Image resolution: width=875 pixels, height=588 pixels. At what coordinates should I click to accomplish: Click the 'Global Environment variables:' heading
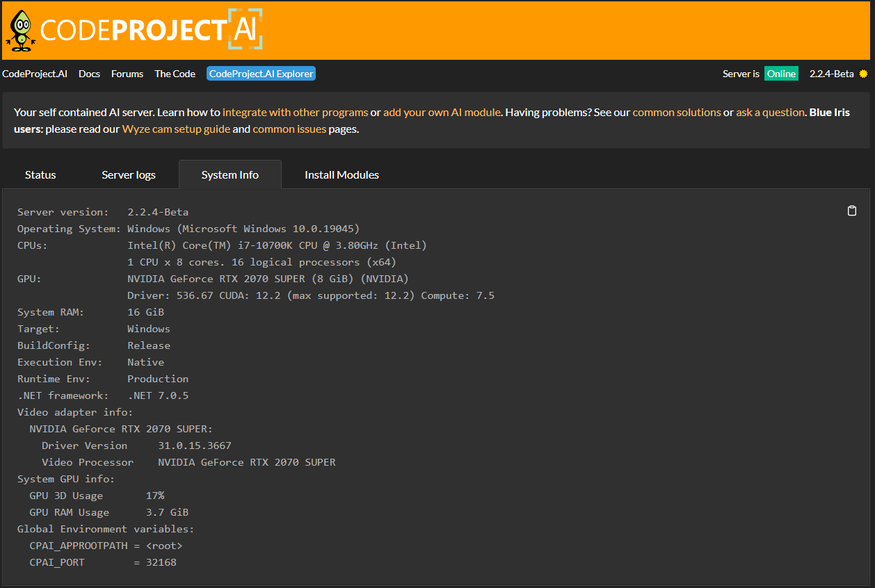tap(106, 529)
